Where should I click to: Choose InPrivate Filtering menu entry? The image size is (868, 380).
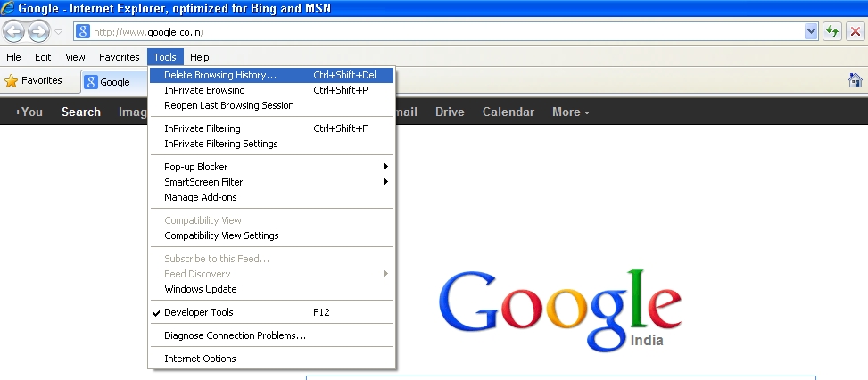(x=271, y=128)
